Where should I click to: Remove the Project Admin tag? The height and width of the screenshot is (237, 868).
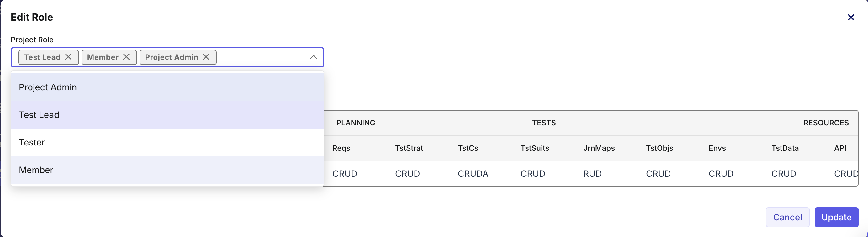pos(206,57)
